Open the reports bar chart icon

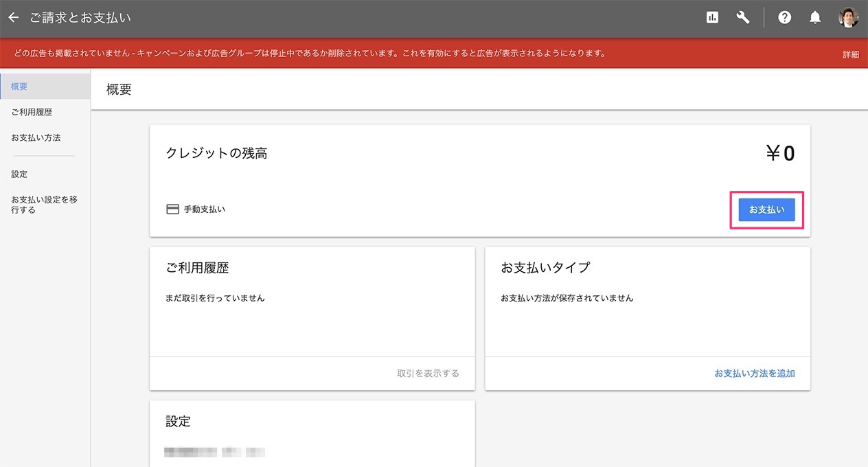coord(712,18)
